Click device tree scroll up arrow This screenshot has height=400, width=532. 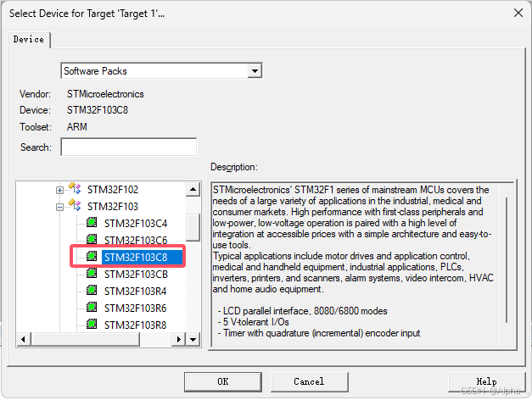(x=193, y=189)
